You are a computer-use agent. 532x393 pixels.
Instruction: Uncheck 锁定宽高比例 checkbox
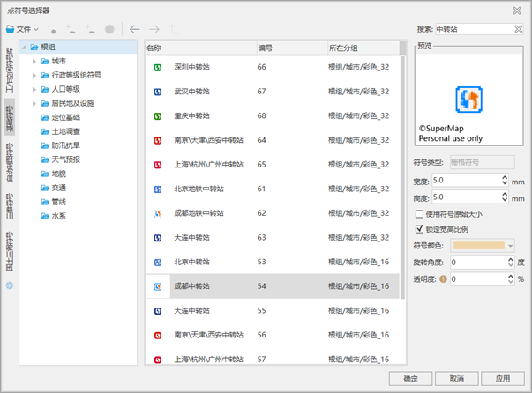coord(419,230)
